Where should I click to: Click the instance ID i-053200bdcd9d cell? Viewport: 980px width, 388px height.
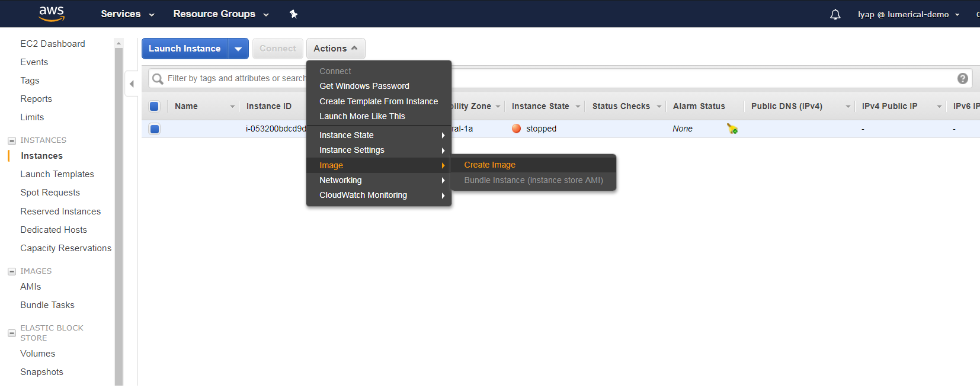tap(276, 129)
